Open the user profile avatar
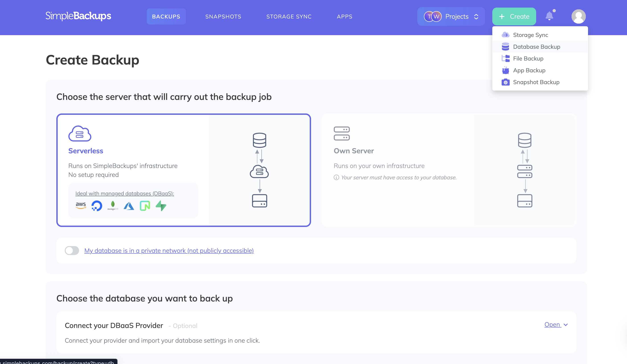The height and width of the screenshot is (364, 627). pyautogui.click(x=578, y=16)
